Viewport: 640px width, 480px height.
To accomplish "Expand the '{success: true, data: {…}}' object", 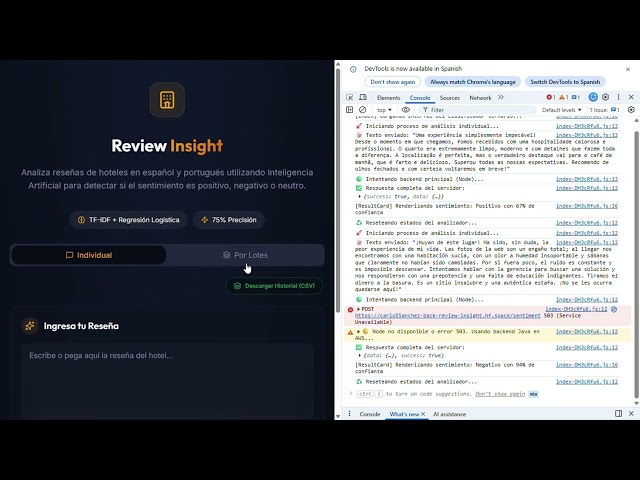I will coord(360,197).
